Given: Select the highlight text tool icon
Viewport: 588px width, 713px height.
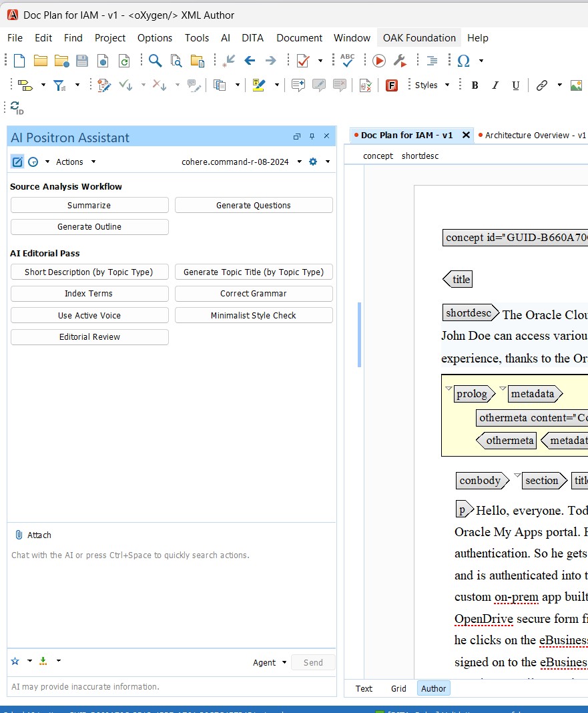Looking at the screenshot, I should 260,85.
